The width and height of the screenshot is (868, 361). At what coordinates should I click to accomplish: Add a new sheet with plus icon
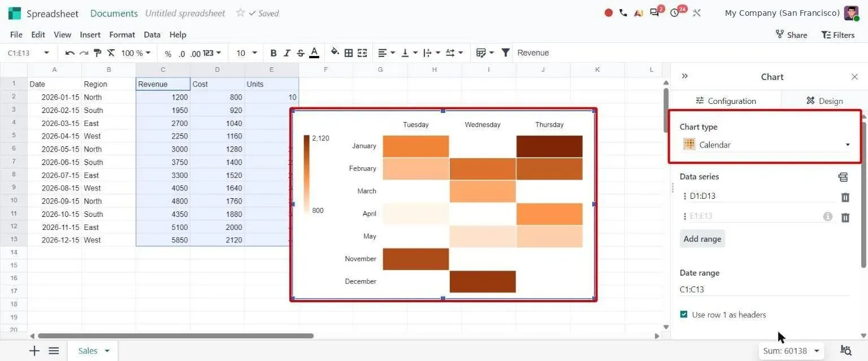[x=34, y=351]
